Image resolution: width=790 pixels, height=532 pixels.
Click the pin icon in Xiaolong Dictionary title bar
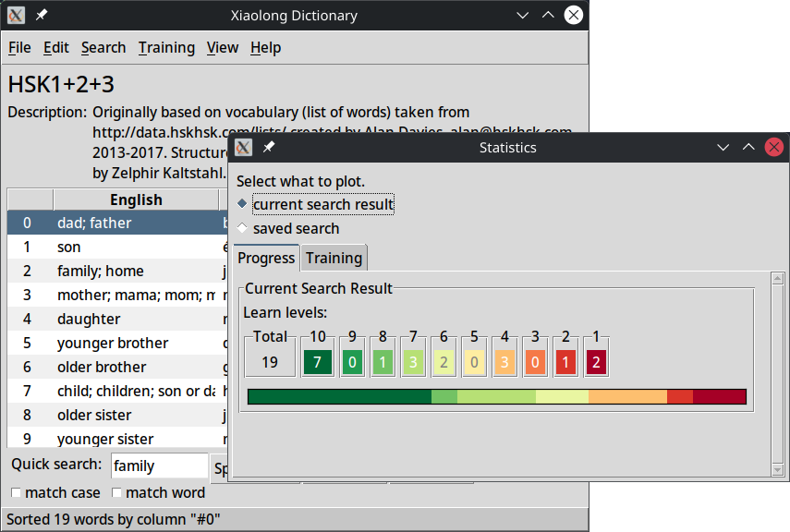click(42, 15)
